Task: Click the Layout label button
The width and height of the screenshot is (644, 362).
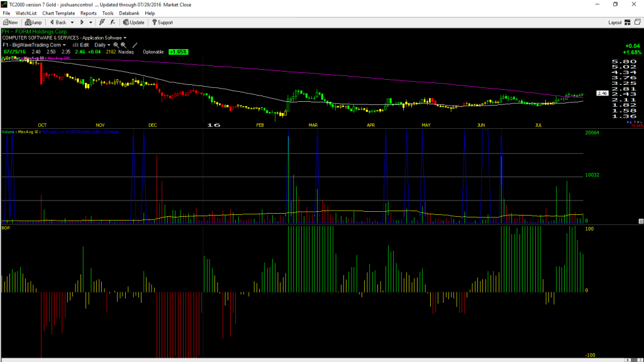Action: click(614, 23)
